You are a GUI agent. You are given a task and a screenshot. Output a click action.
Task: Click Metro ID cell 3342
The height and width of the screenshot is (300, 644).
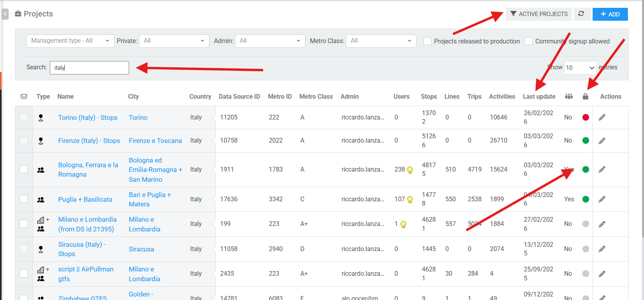click(276, 199)
